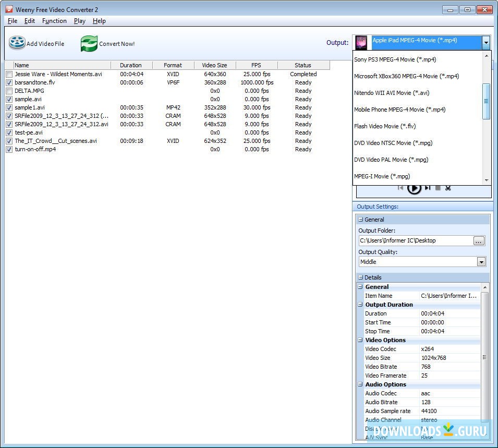The height and width of the screenshot is (448, 498).
Task: Open the Output Quality dropdown
Action: (481, 262)
